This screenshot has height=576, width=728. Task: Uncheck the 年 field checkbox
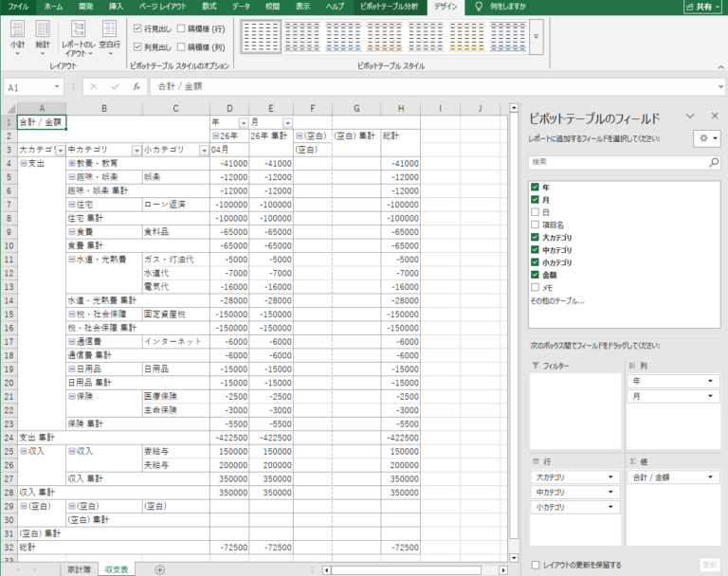535,187
